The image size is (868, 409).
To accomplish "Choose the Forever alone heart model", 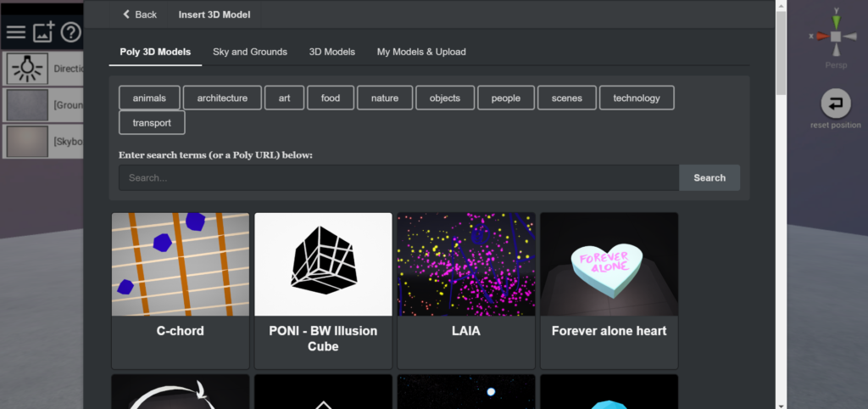I will (x=609, y=264).
